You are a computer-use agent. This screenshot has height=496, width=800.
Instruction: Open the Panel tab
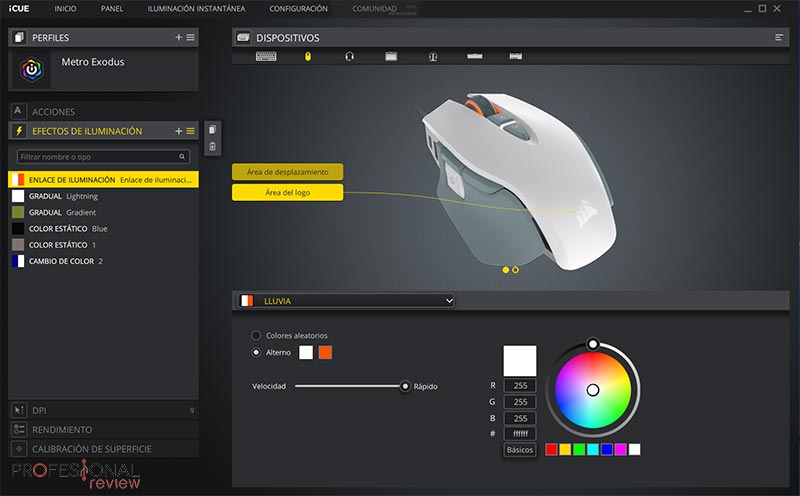click(x=112, y=9)
